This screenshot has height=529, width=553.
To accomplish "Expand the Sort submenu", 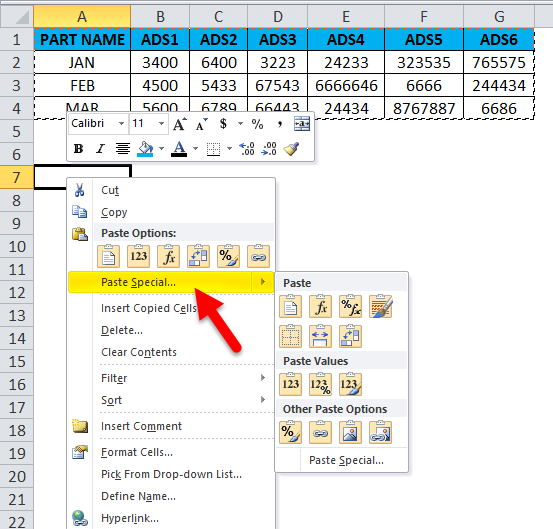I will [171, 400].
